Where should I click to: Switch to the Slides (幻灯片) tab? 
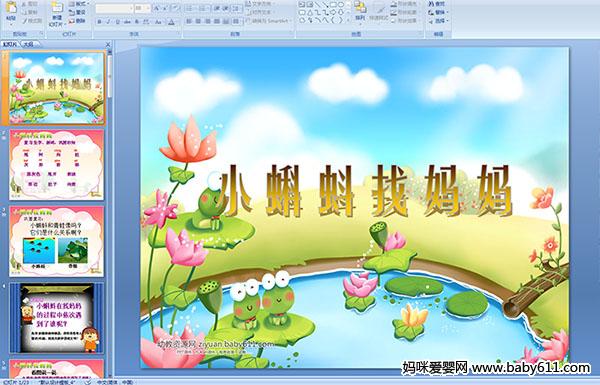[x=10, y=44]
